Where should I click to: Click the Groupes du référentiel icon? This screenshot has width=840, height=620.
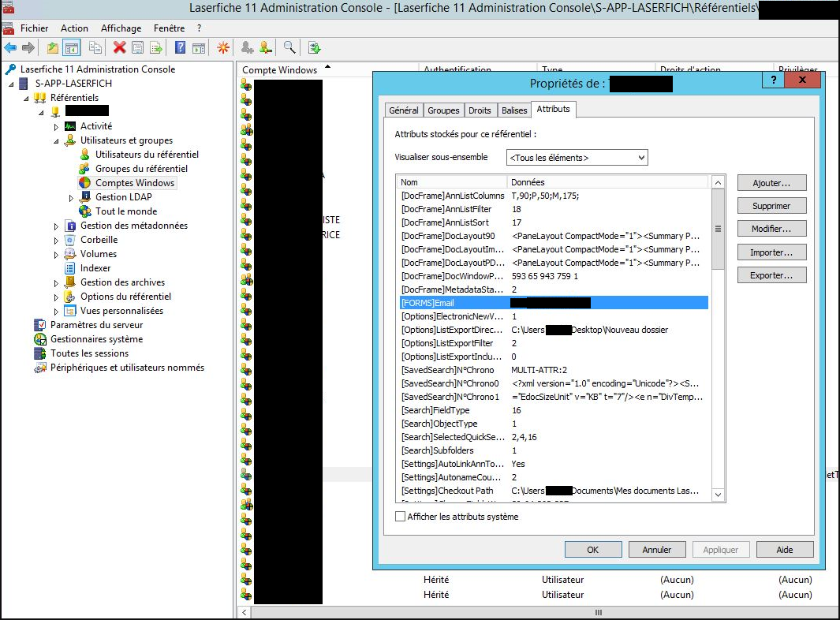click(x=85, y=169)
